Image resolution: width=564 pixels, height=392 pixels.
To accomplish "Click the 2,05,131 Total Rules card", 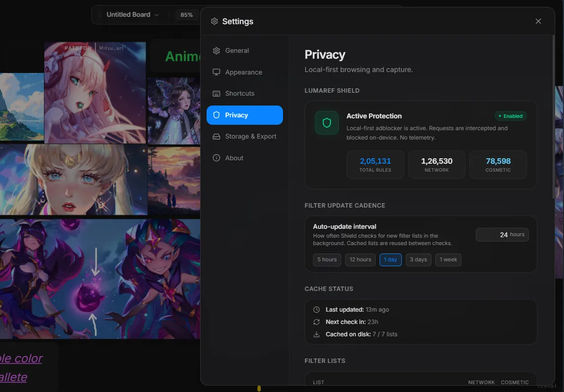I will point(375,165).
